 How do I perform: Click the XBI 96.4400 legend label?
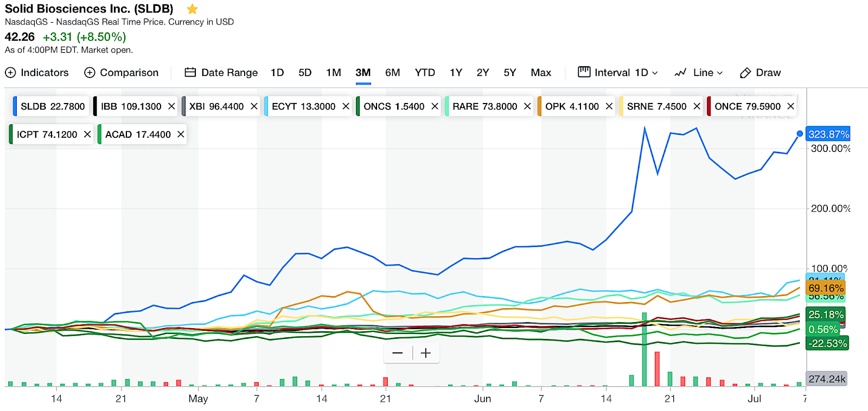click(x=216, y=106)
